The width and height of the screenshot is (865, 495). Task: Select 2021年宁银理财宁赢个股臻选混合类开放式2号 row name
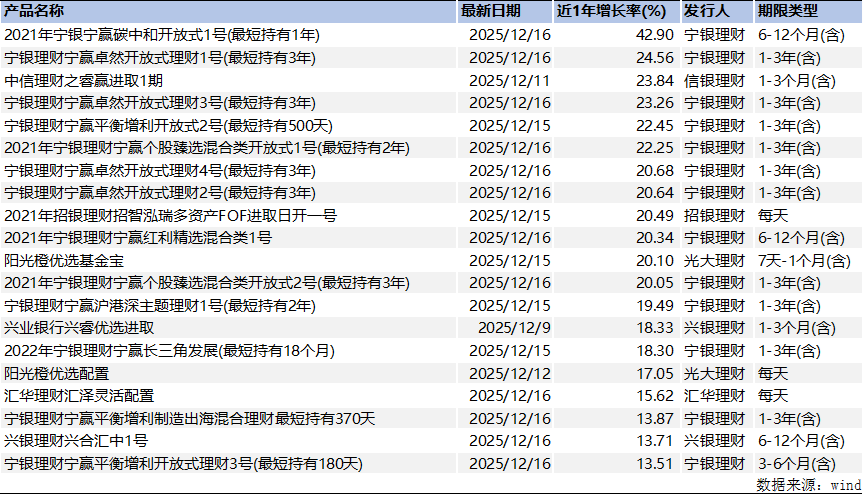click(207, 283)
